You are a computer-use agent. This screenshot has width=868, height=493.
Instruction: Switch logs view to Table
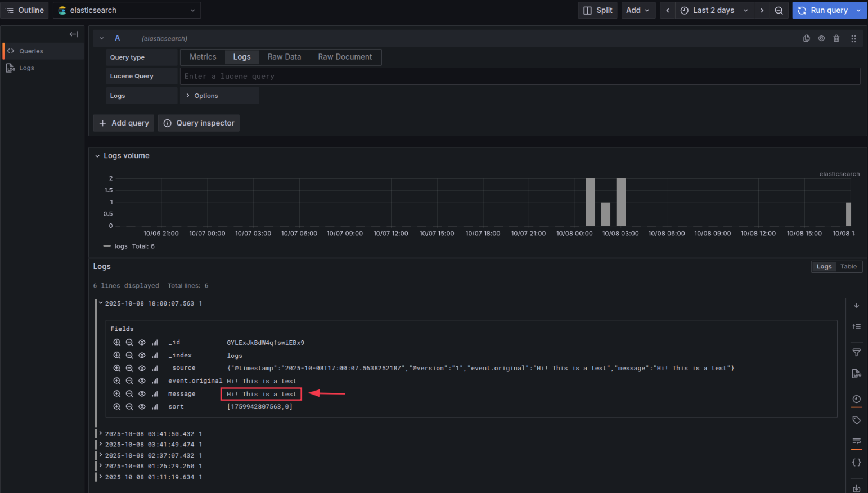(848, 267)
